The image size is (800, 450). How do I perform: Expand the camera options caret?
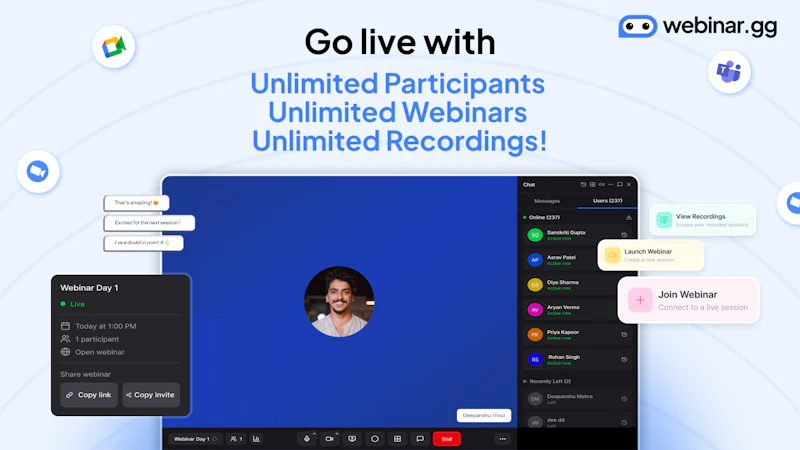point(337,434)
